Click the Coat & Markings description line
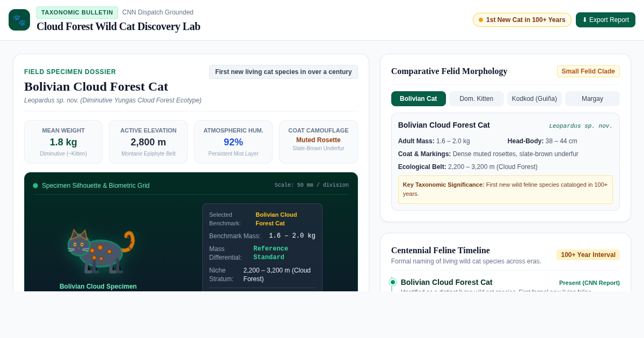This screenshot has width=644, height=338. click(488, 154)
